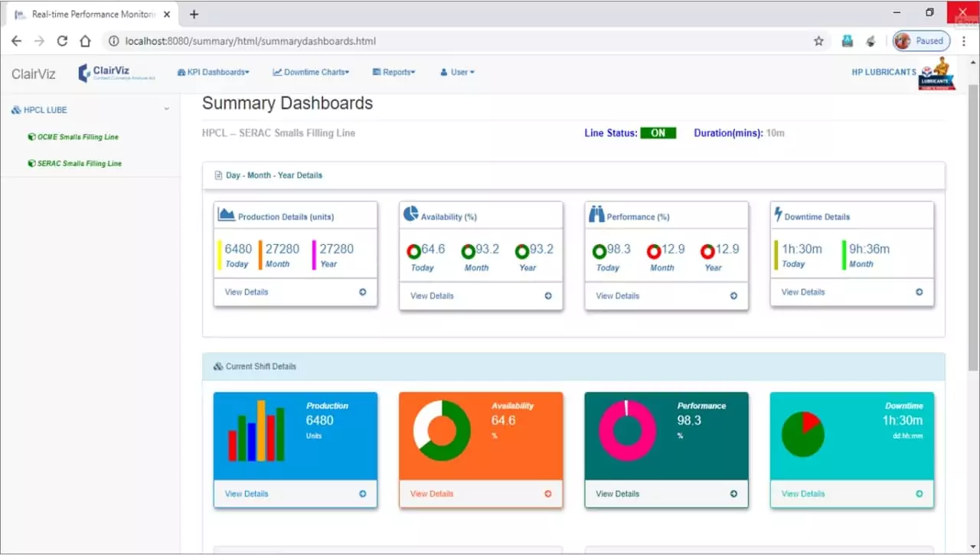Click the Paused profile button

pyautogui.click(x=921, y=41)
